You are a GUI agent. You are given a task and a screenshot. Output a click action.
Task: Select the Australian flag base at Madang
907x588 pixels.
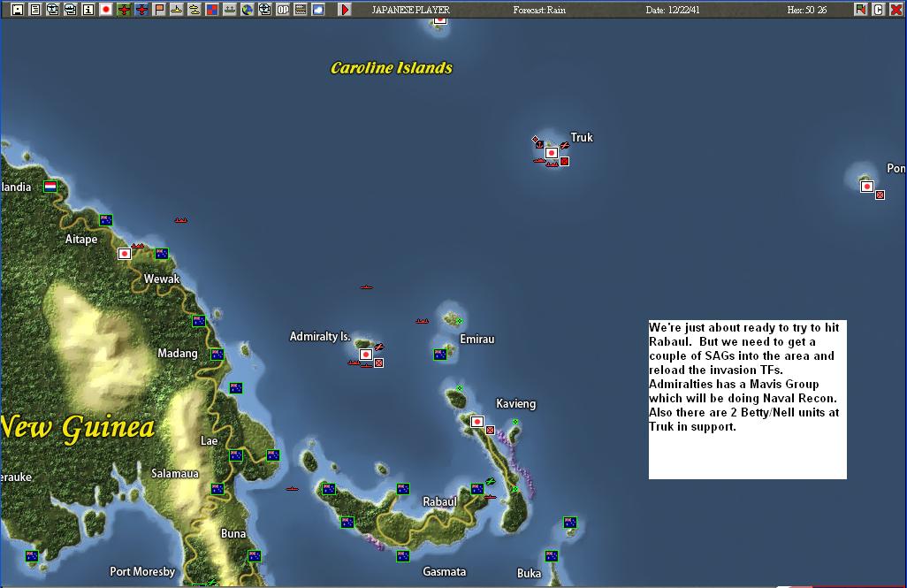217,355
